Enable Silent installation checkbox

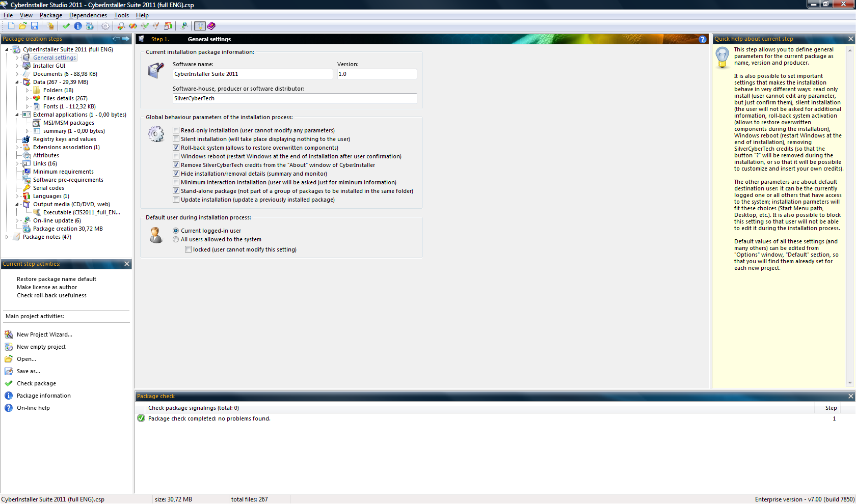(x=176, y=139)
